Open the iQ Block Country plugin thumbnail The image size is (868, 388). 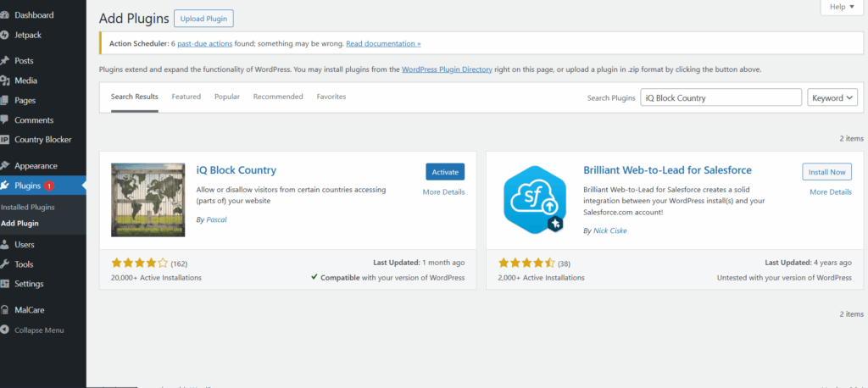(x=147, y=200)
